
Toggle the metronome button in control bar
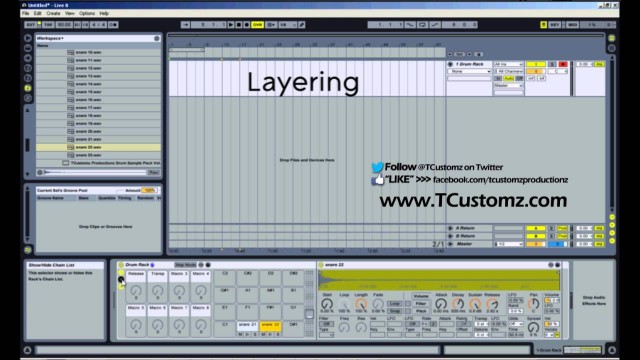pos(113,25)
